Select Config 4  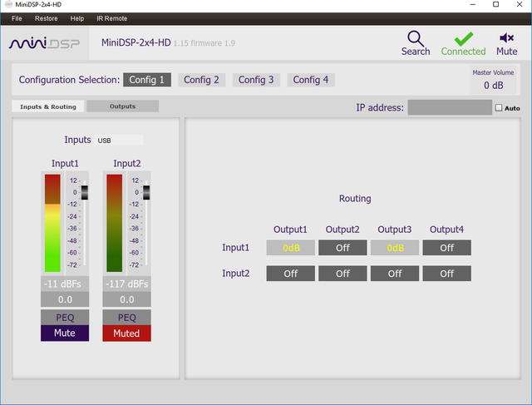tap(311, 80)
